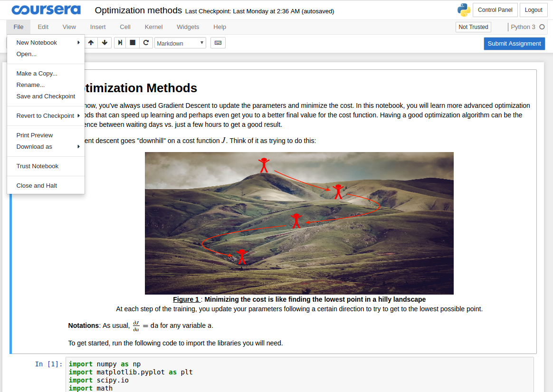The height and width of the screenshot is (392, 553).
Task: Click the Python 3 kernel name
Action: point(523,27)
